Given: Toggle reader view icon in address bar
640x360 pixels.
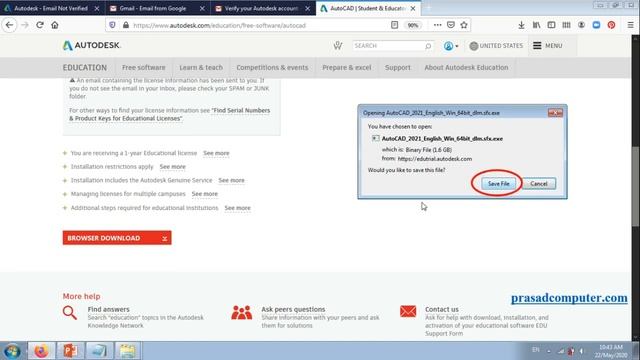Looking at the screenshot, I should tap(394, 25).
